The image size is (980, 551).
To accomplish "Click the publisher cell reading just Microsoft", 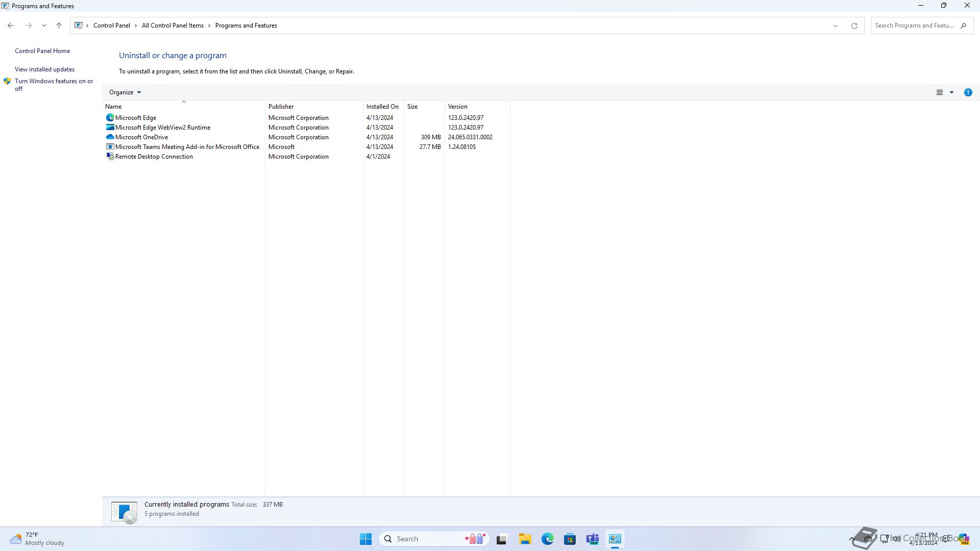I will tap(281, 147).
